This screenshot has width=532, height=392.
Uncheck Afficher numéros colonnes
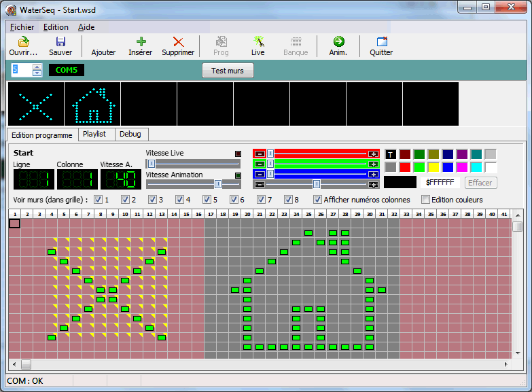317,200
